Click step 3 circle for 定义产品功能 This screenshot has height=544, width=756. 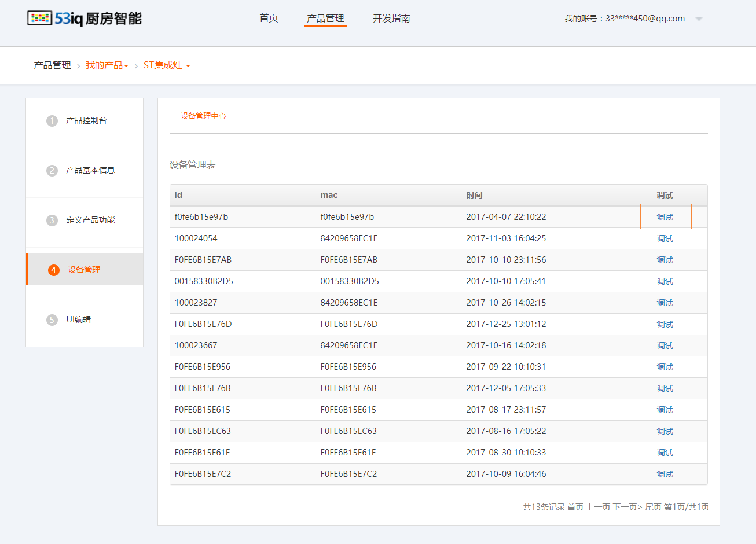[52, 220]
